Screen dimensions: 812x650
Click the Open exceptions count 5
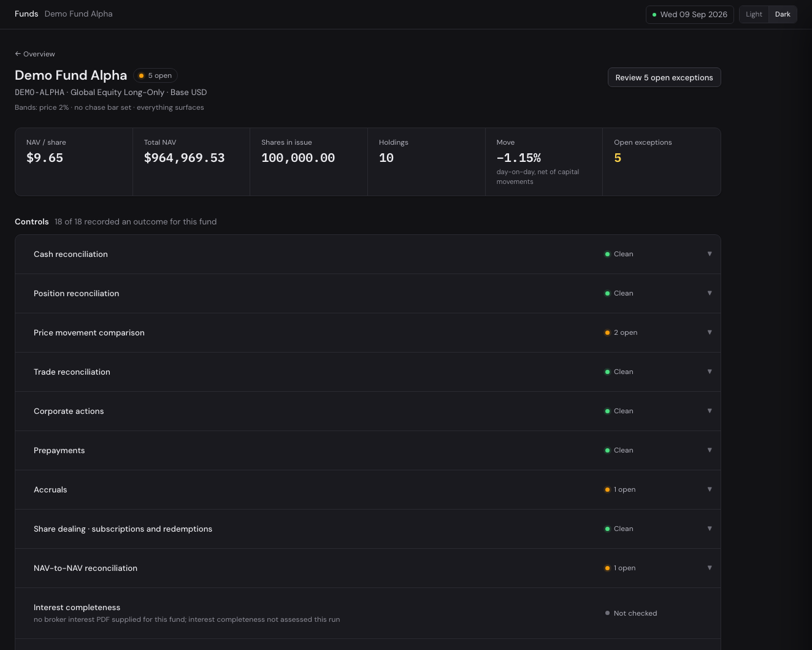tap(618, 158)
